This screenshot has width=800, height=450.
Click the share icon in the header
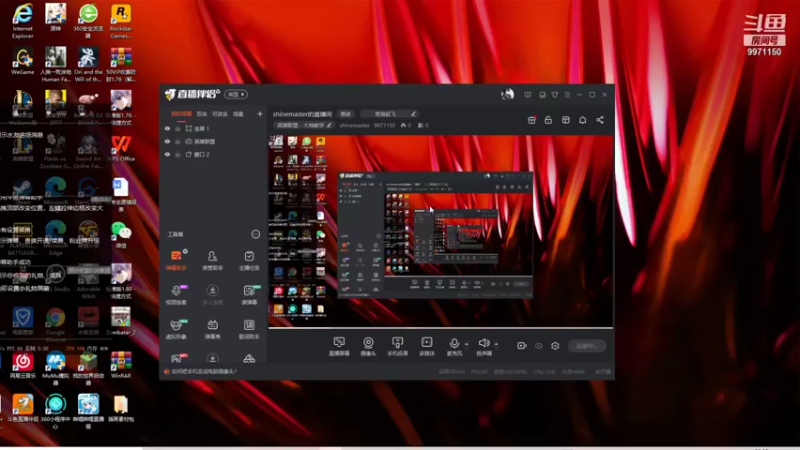[x=600, y=120]
